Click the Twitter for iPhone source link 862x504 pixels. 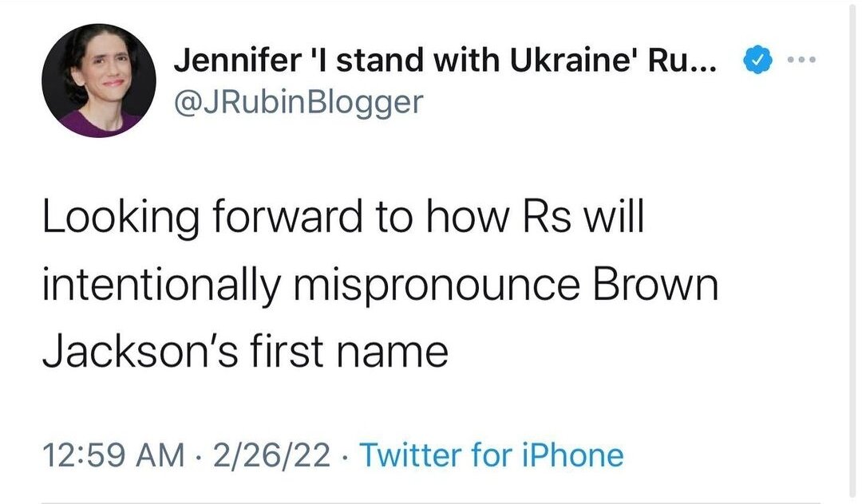492,455
